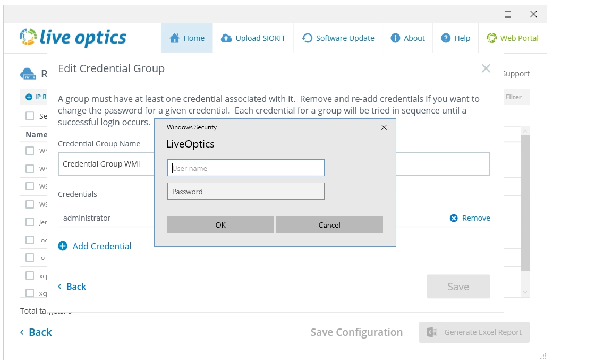Maximize the Live Optics window
The height and width of the screenshot is (364, 604).
click(x=508, y=14)
